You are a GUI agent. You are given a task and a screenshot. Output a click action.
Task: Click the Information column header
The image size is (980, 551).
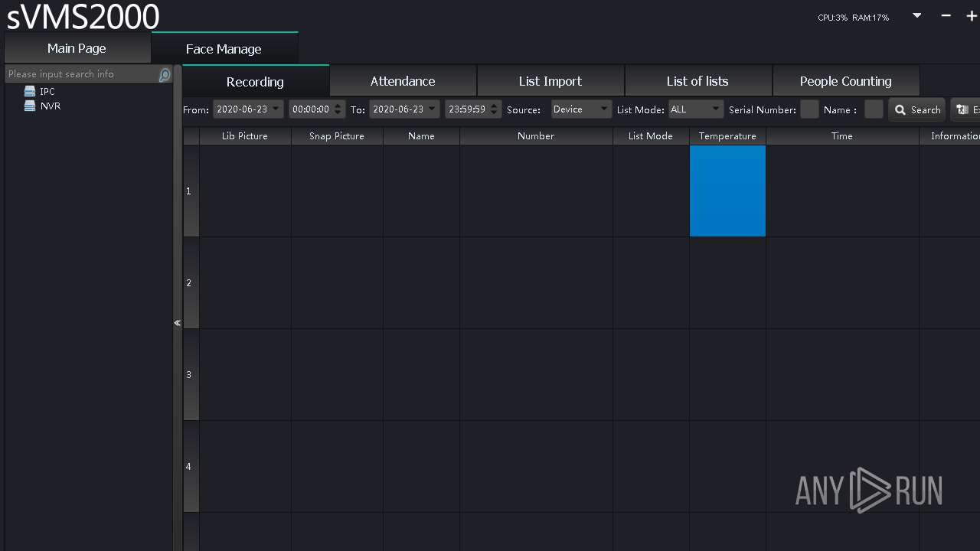click(x=949, y=135)
